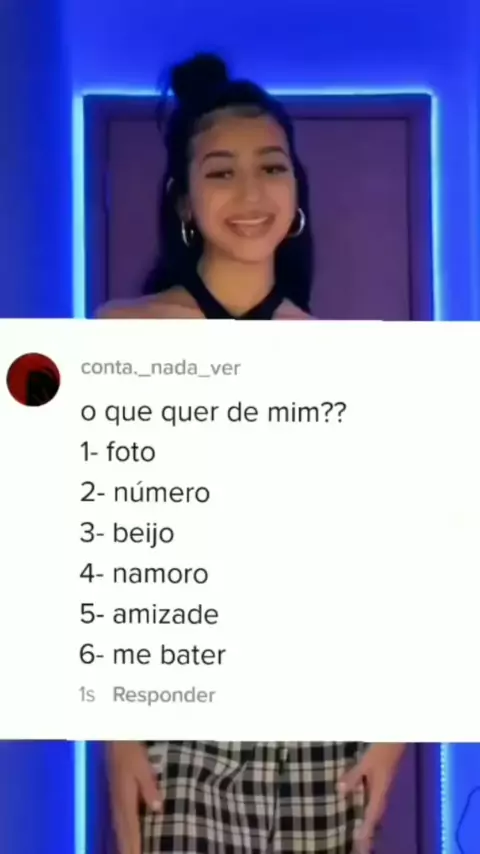Tap the video area above the comment card
480x854 pixels.
[x=240, y=160]
